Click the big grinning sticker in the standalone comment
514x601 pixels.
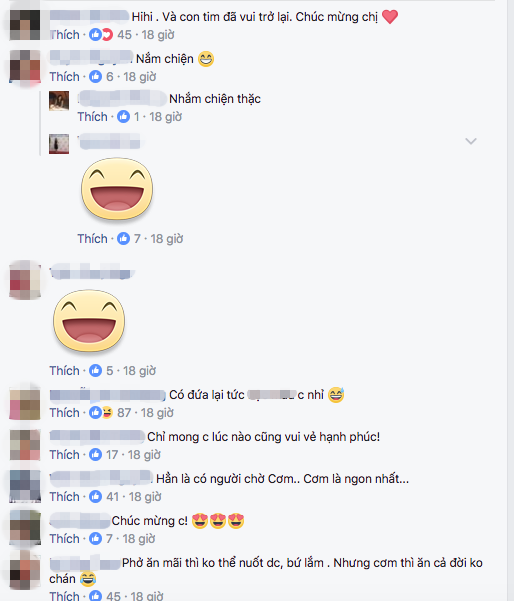point(89,321)
